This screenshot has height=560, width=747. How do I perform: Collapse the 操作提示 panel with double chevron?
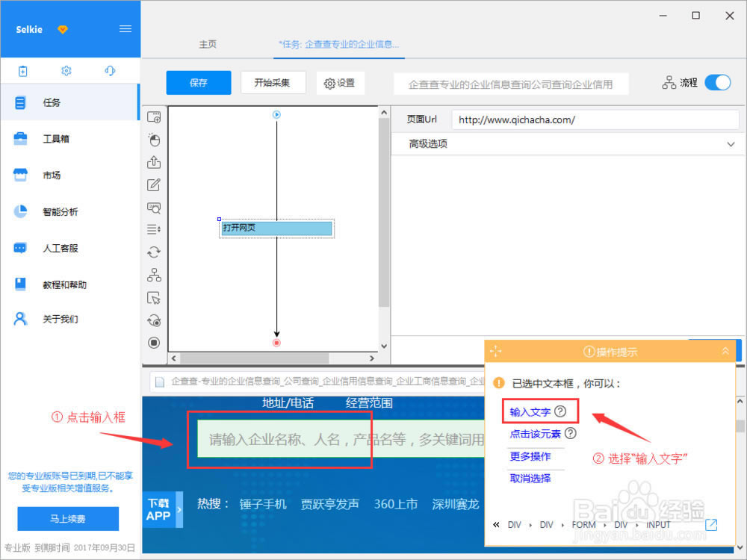[x=725, y=351]
